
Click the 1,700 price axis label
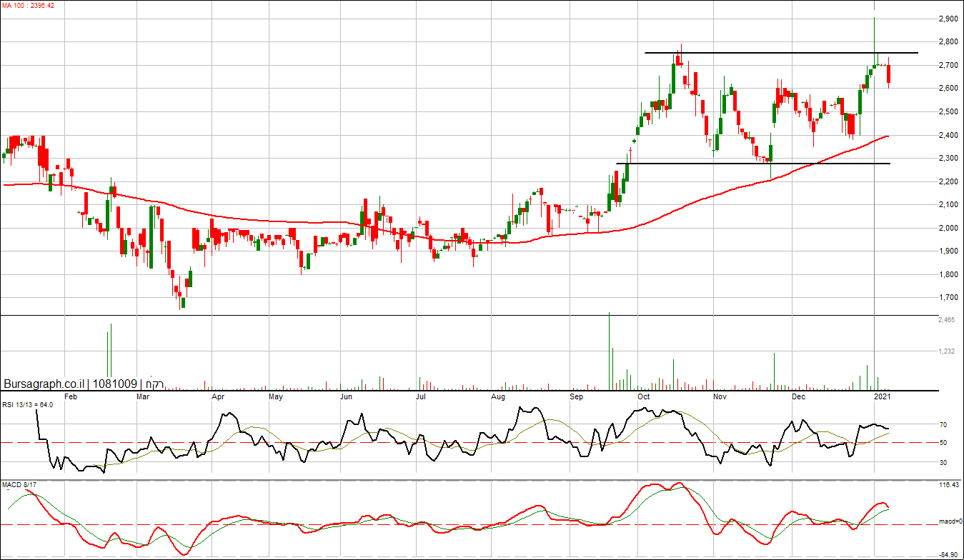[x=948, y=297]
